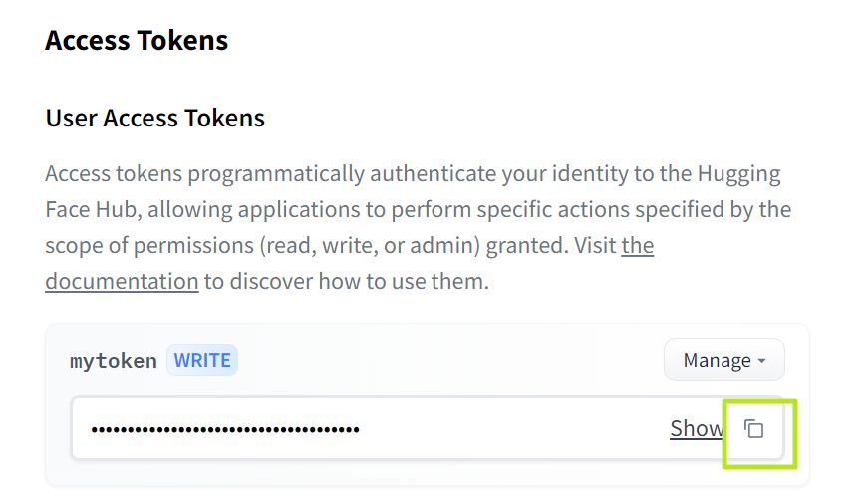
Task: Click the Manage caret arrow
Action: click(762, 361)
